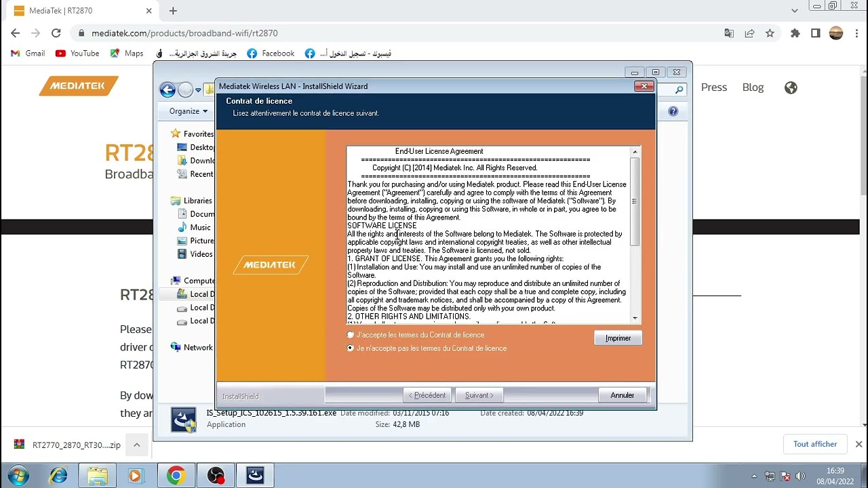Select "Je n'accepte pas" license radio button
The height and width of the screenshot is (488, 868).
[x=351, y=348]
